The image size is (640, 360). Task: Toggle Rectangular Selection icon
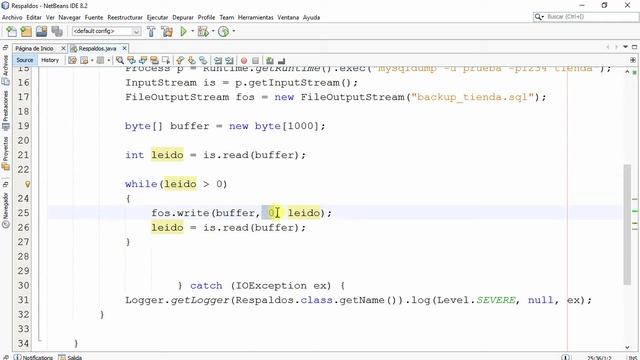coord(166,60)
